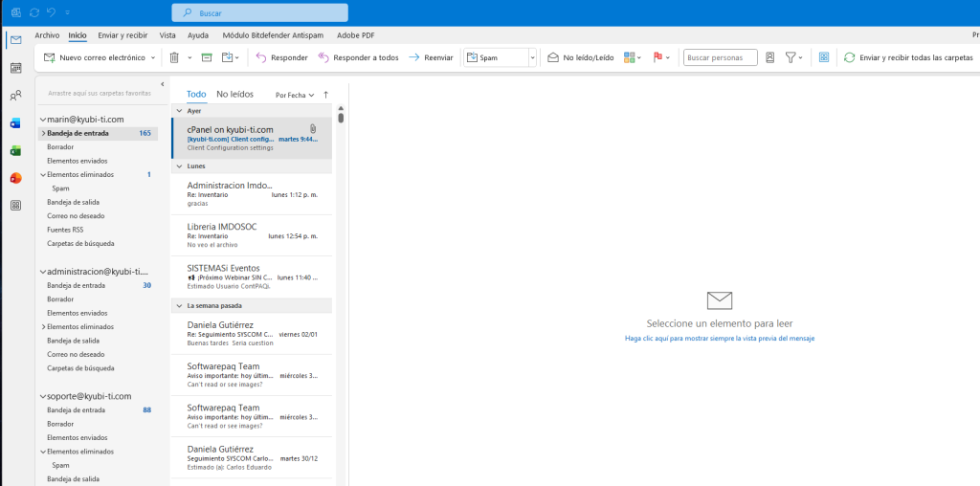Image resolution: width=980 pixels, height=486 pixels.
Task: Launch PowerPoint from the left app bar
Action: (x=15, y=178)
